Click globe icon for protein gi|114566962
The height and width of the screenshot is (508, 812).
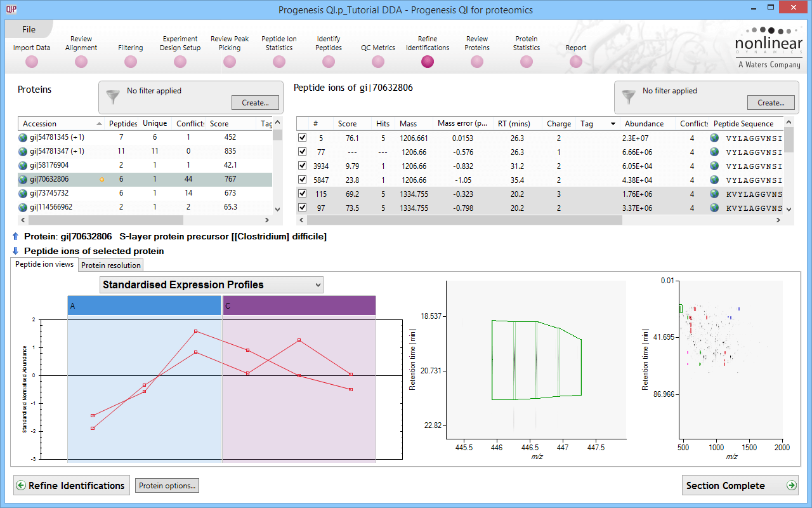click(23, 207)
